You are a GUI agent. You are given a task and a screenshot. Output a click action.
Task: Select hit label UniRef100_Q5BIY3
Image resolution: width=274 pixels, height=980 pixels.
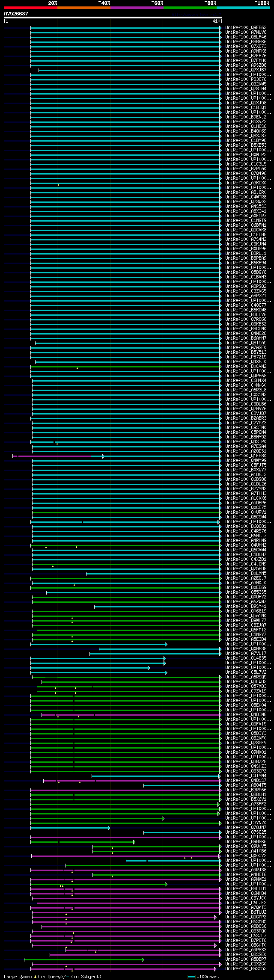point(246,734)
